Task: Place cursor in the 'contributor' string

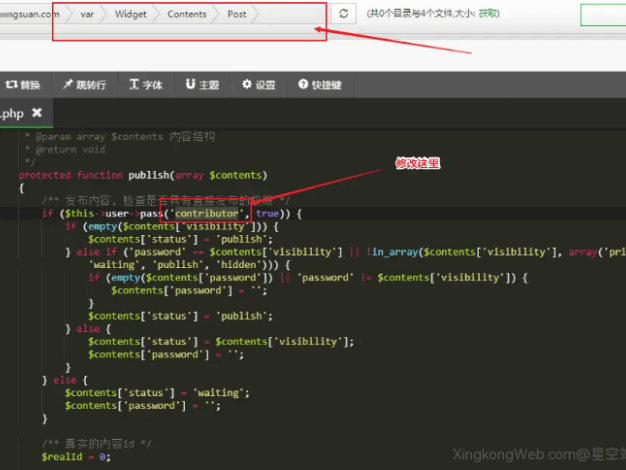Action: (x=204, y=213)
